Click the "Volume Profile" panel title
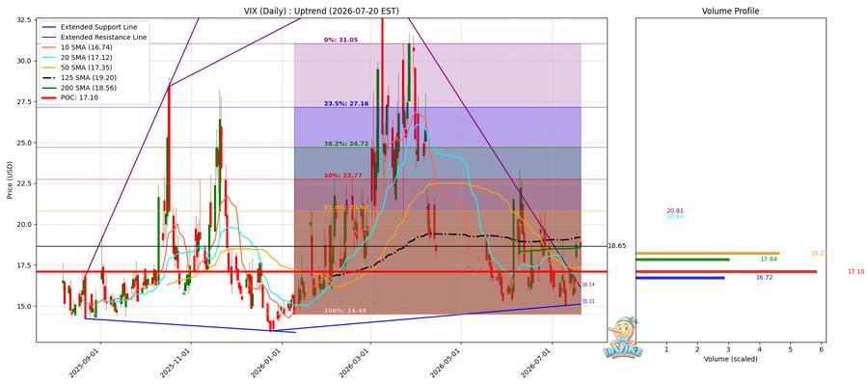 [x=730, y=11]
